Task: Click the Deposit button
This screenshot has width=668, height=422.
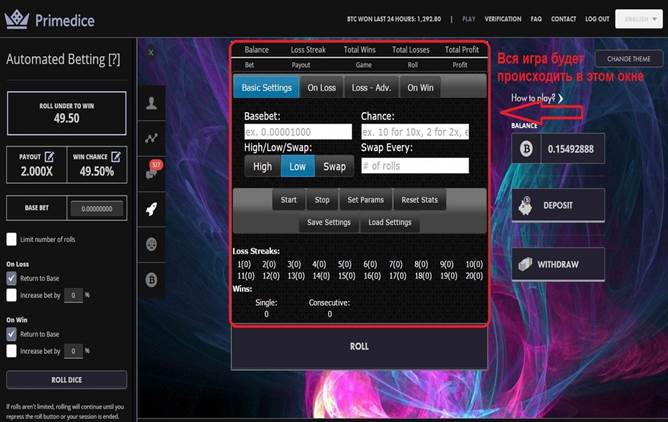Action: coord(558,205)
